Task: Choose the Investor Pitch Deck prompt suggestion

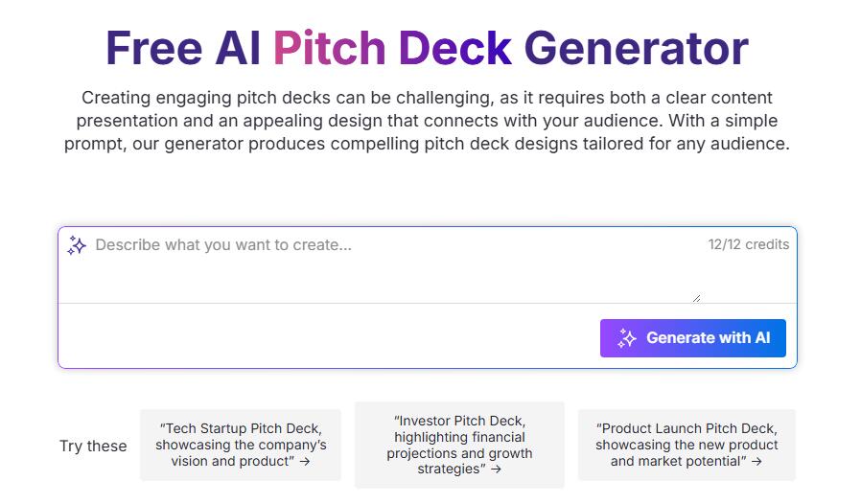Action: (x=459, y=445)
